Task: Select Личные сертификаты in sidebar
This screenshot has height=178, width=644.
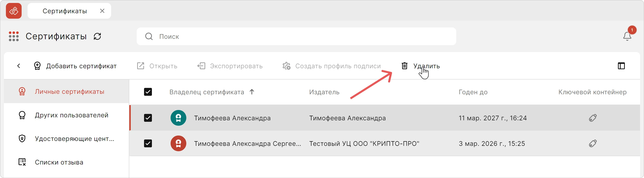Action: (67, 91)
